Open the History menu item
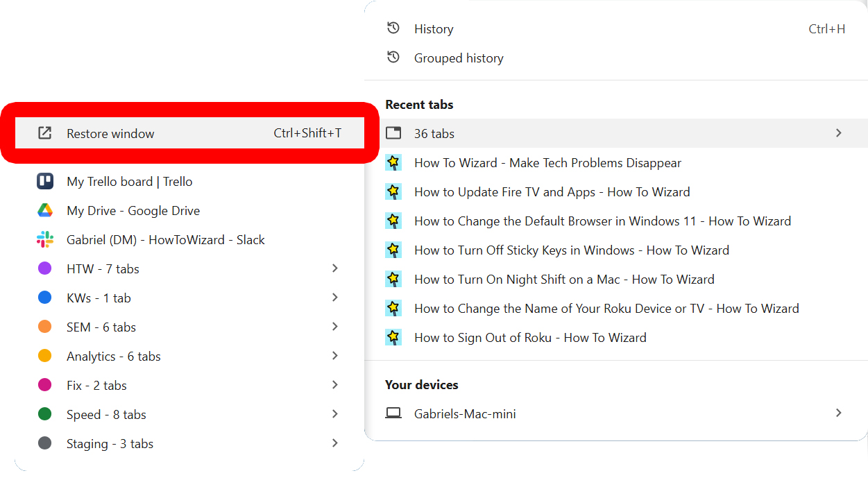 pos(434,29)
